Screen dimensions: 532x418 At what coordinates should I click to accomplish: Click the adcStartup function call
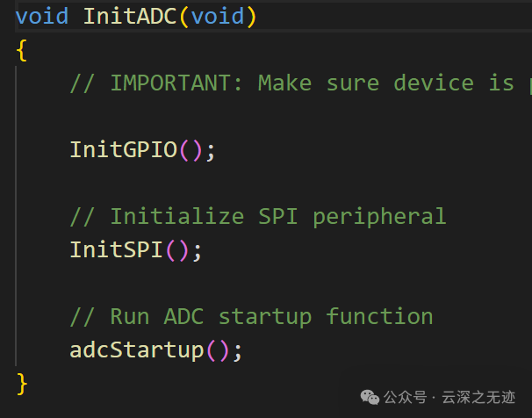137,350
